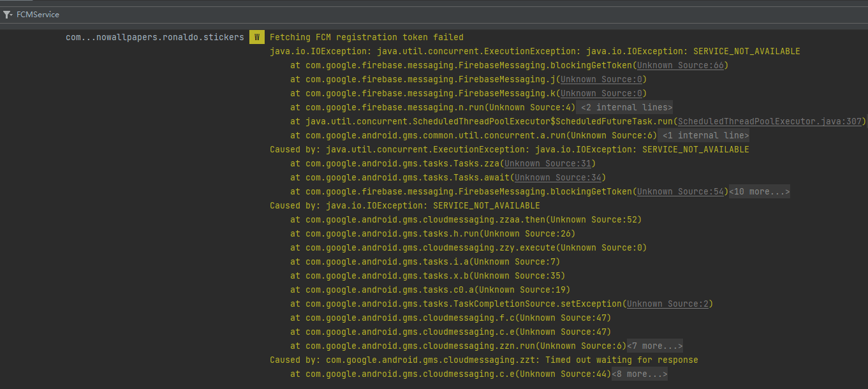Click the filter funnel icon
The width and height of the screenshot is (868, 389).
8,14
